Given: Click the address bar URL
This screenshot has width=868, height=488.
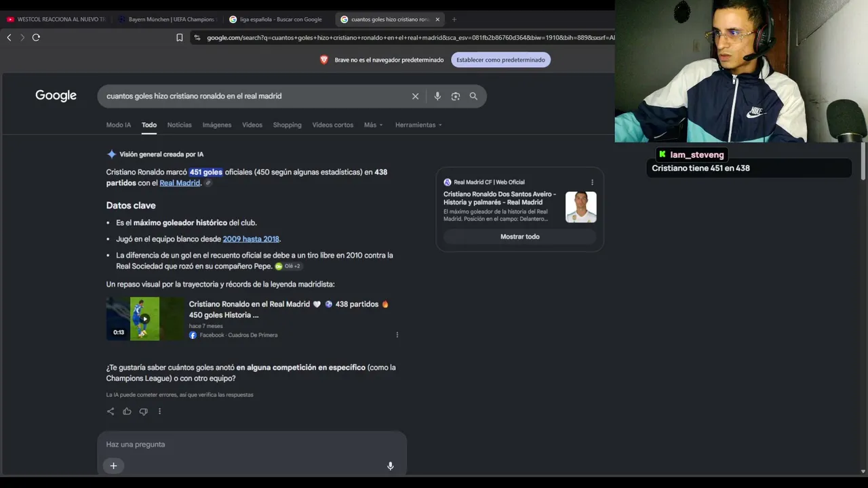Looking at the screenshot, I should tap(410, 38).
